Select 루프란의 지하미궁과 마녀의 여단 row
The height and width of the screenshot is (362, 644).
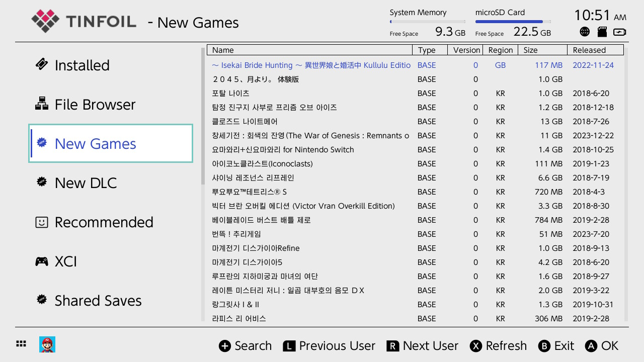click(x=416, y=276)
